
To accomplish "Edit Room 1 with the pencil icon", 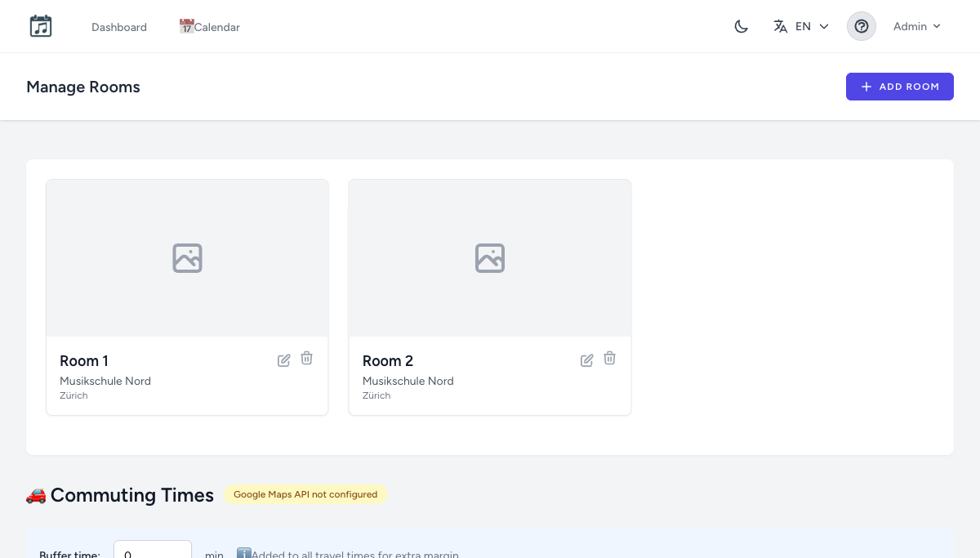I will [x=284, y=360].
